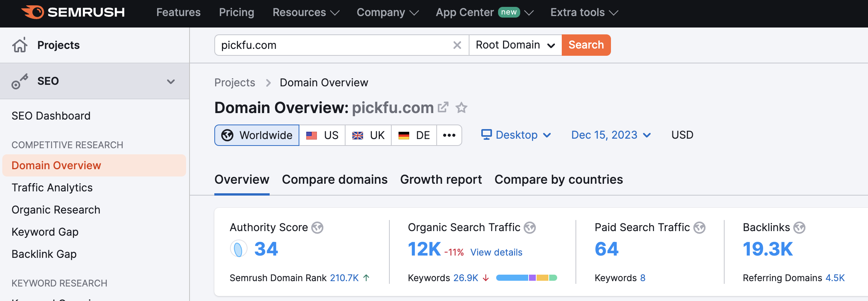Clear the domain search field
This screenshot has width=868, height=301.
tap(457, 45)
